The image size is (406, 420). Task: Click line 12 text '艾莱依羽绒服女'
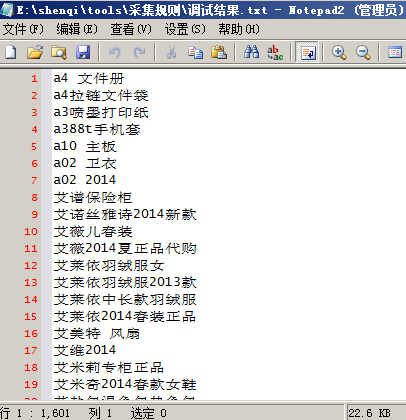(109, 266)
